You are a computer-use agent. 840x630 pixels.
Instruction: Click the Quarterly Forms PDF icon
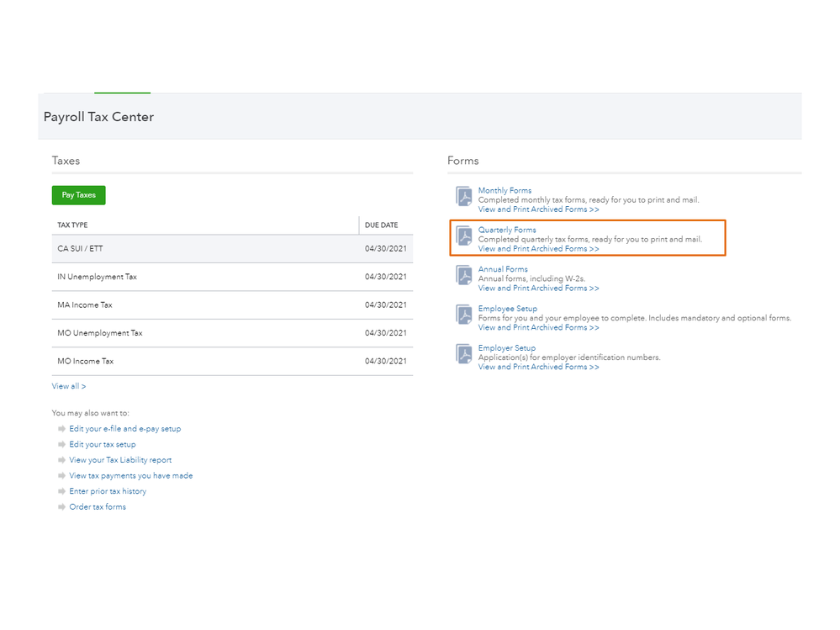coord(464,236)
